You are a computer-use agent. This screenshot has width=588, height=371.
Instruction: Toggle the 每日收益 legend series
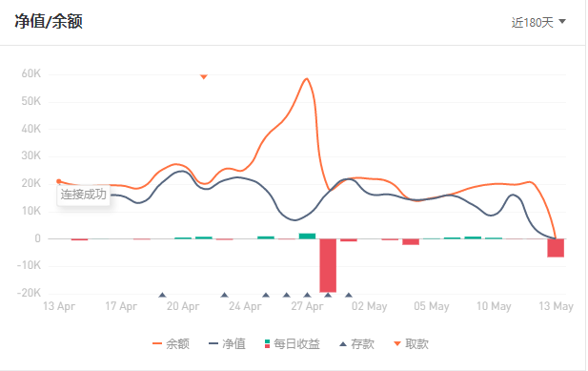tap(293, 343)
